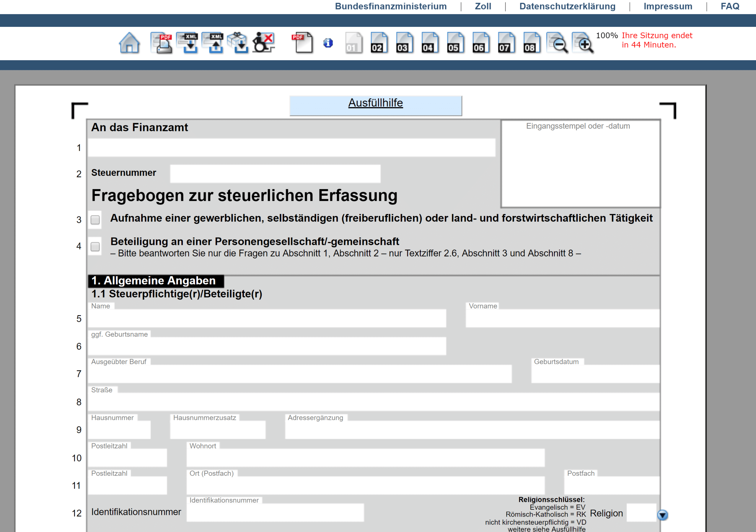Click the 100% zoom level text
This screenshot has width=756, height=532.
tap(607, 35)
